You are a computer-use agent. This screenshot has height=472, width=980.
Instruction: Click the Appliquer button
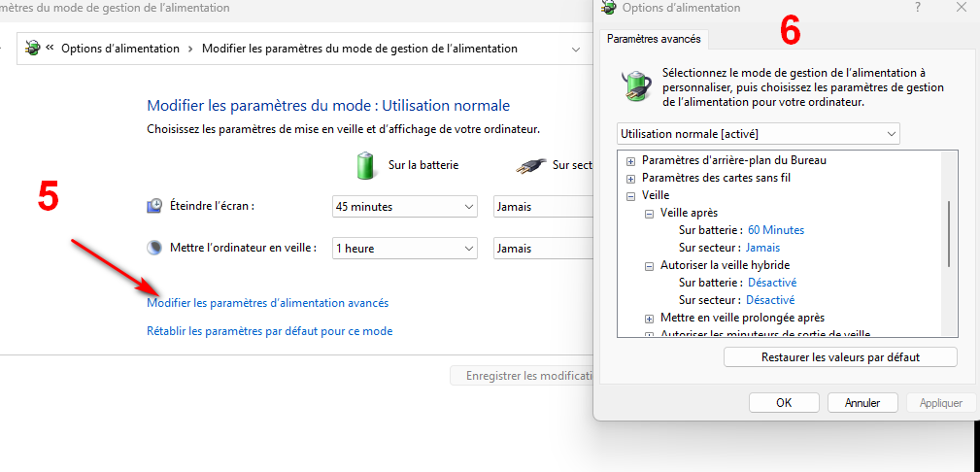[x=940, y=403]
